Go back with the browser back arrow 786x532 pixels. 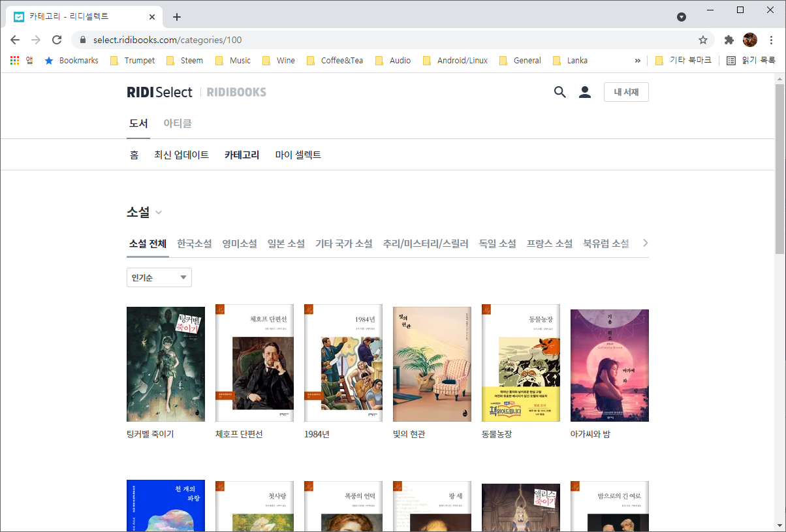15,40
